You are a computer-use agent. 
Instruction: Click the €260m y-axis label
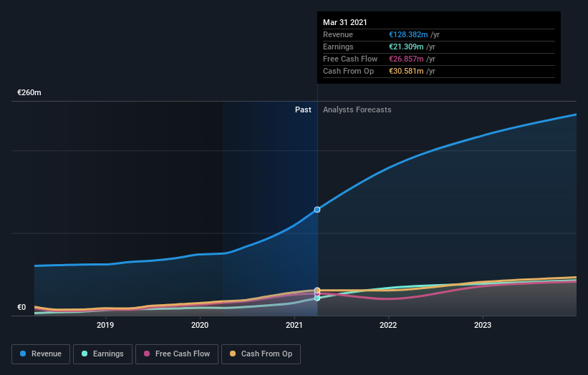click(29, 92)
